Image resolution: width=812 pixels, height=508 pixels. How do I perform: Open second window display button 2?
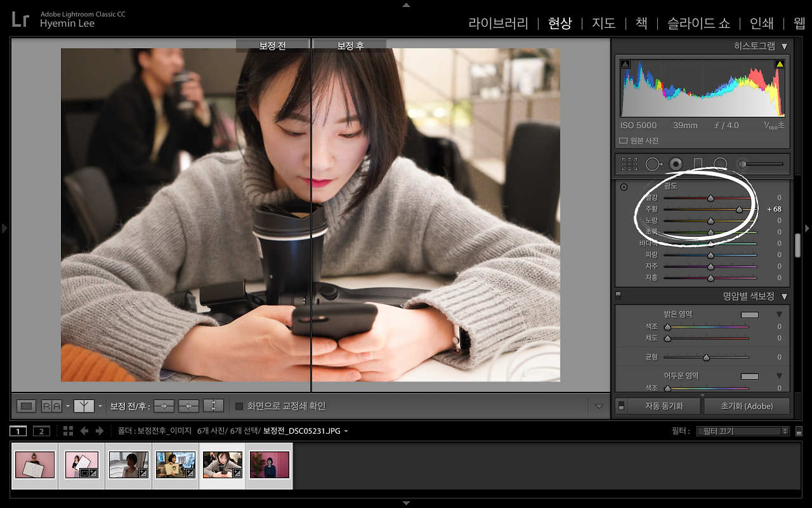(41, 431)
